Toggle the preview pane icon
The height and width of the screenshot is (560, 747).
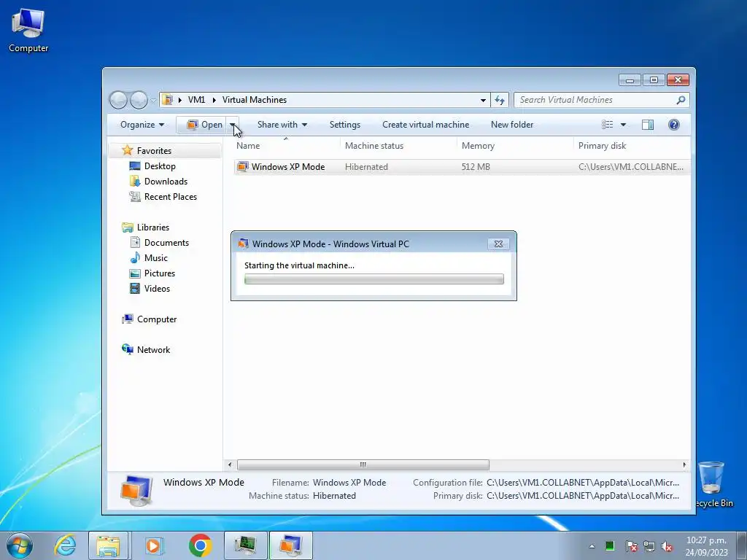[x=648, y=125]
